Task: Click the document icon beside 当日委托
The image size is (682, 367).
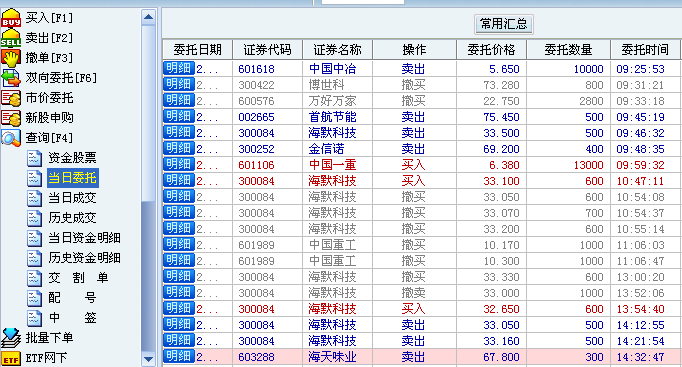Action: pos(34,178)
